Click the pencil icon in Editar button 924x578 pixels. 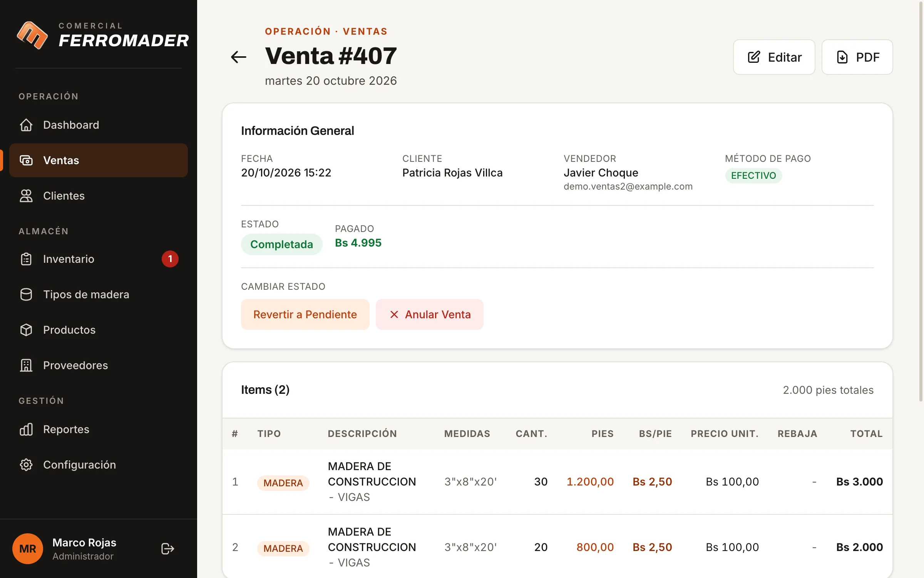(x=754, y=57)
